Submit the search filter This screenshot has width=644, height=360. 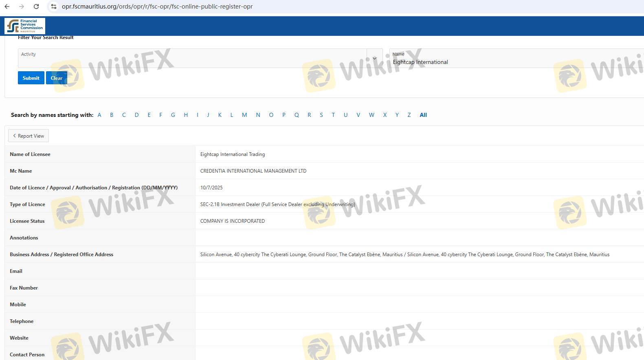coord(31,78)
